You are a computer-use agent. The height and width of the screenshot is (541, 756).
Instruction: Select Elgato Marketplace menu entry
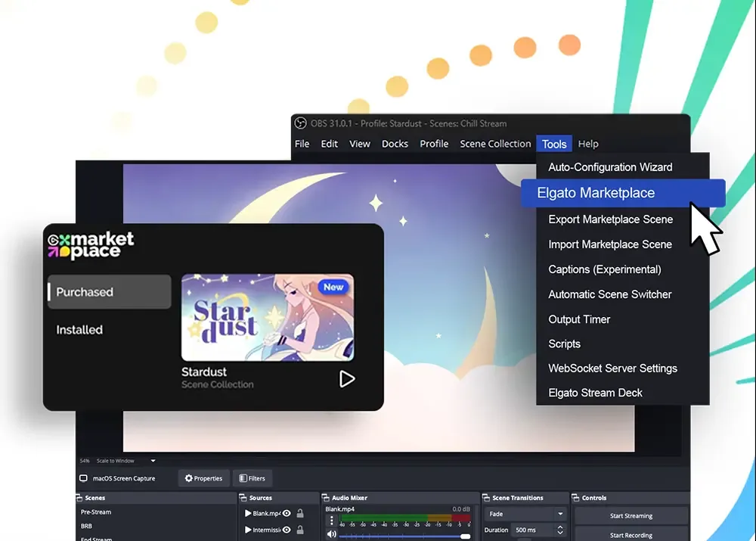point(623,193)
